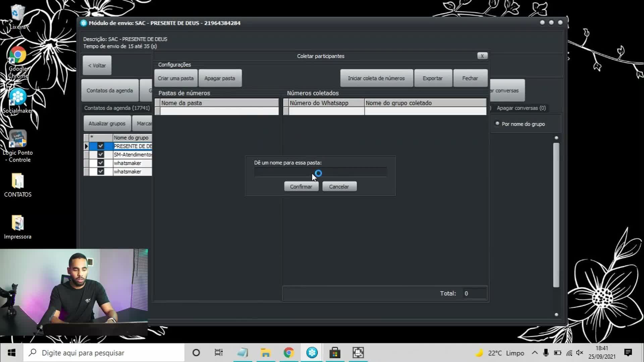Image resolution: width=644 pixels, height=362 pixels.
Task: Open the CONTATOS desktop folder
Action: tap(18, 185)
